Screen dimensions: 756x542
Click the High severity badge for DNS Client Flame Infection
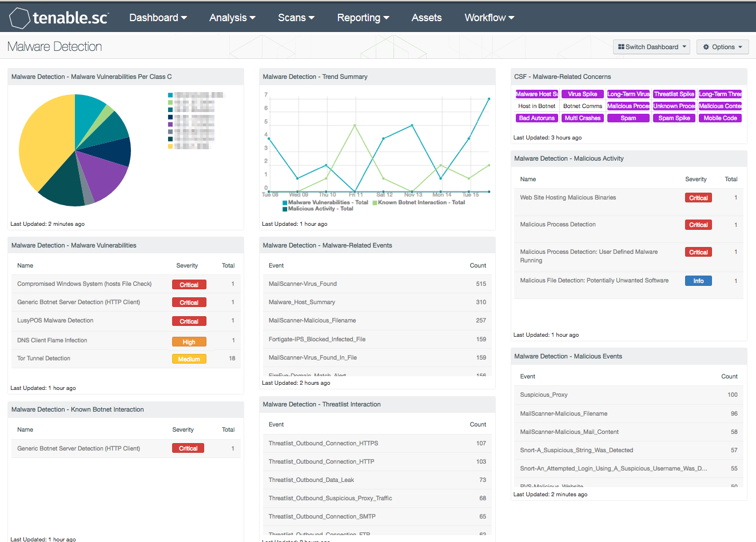189,342
